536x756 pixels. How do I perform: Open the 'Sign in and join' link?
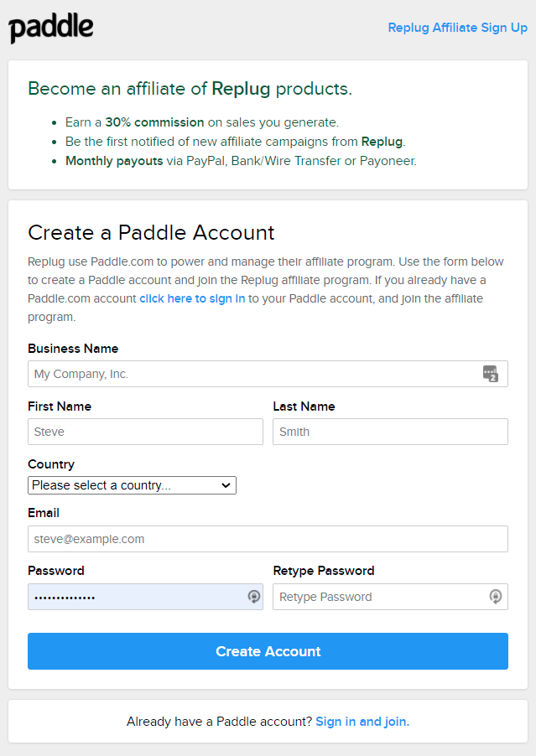pyautogui.click(x=362, y=721)
